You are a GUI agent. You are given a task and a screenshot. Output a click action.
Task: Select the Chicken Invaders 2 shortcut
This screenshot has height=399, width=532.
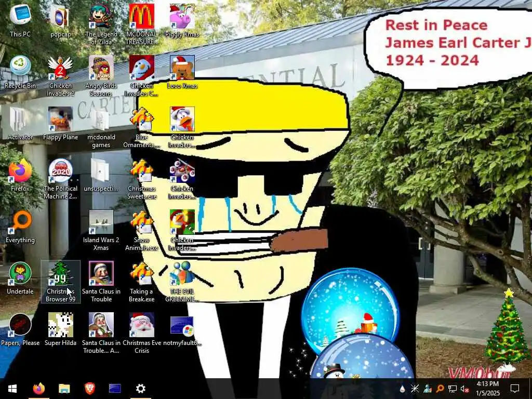click(60, 76)
